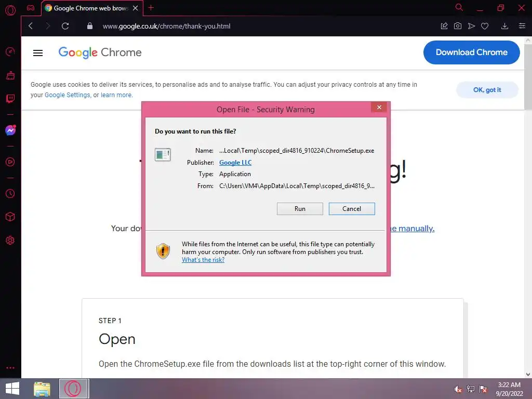Click the three-dots sidebar setup icon
This screenshot has height=399, width=532.
pos(10,368)
